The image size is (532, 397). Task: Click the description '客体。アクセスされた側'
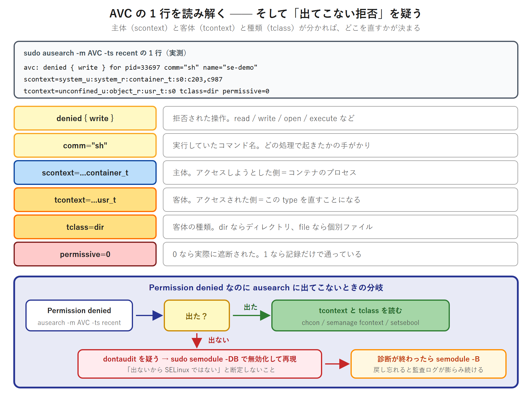click(x=340, y=200)
